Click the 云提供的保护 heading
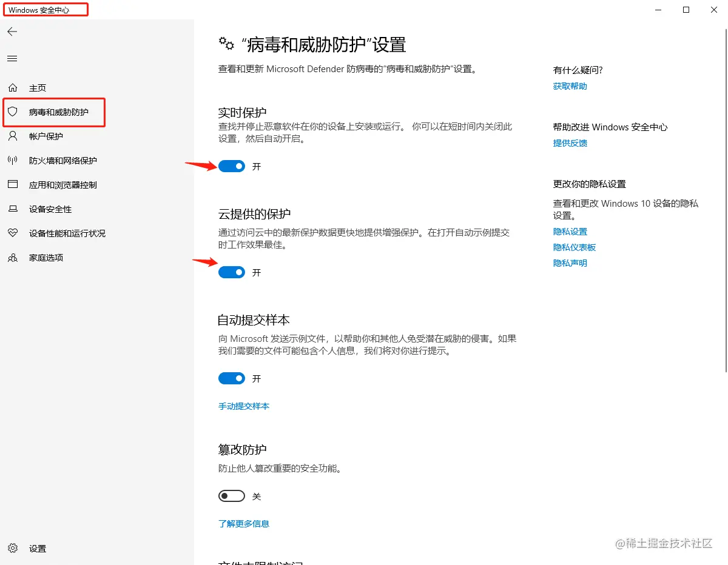 255,214
